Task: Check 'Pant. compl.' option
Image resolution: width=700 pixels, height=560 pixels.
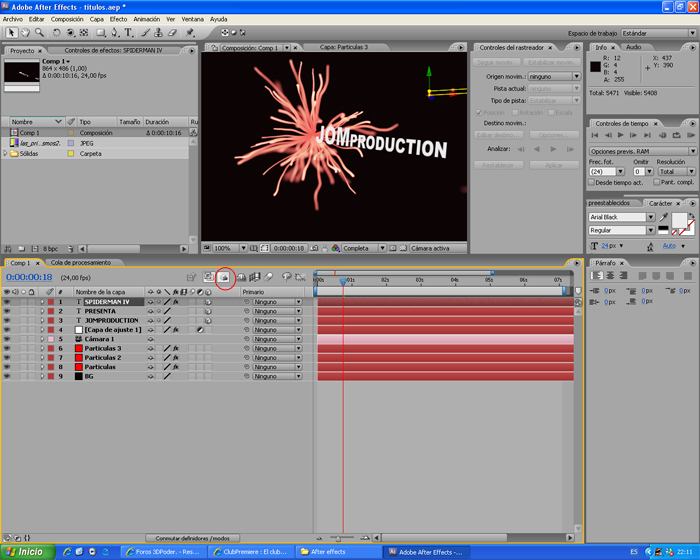Action: click(x=657, y=182)
